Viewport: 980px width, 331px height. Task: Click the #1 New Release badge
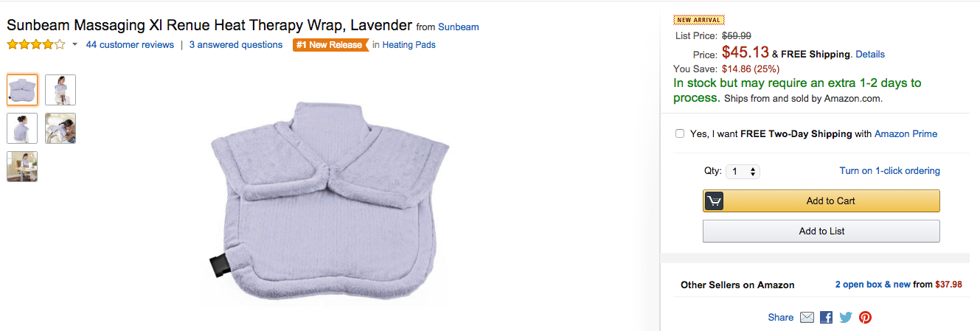tap(330, 45)
